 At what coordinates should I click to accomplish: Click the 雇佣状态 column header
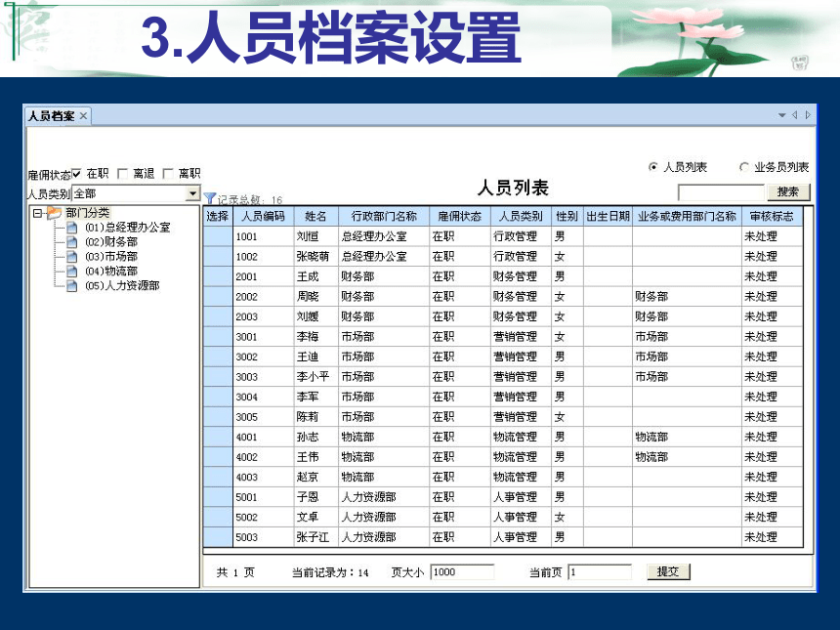point(460,217)
